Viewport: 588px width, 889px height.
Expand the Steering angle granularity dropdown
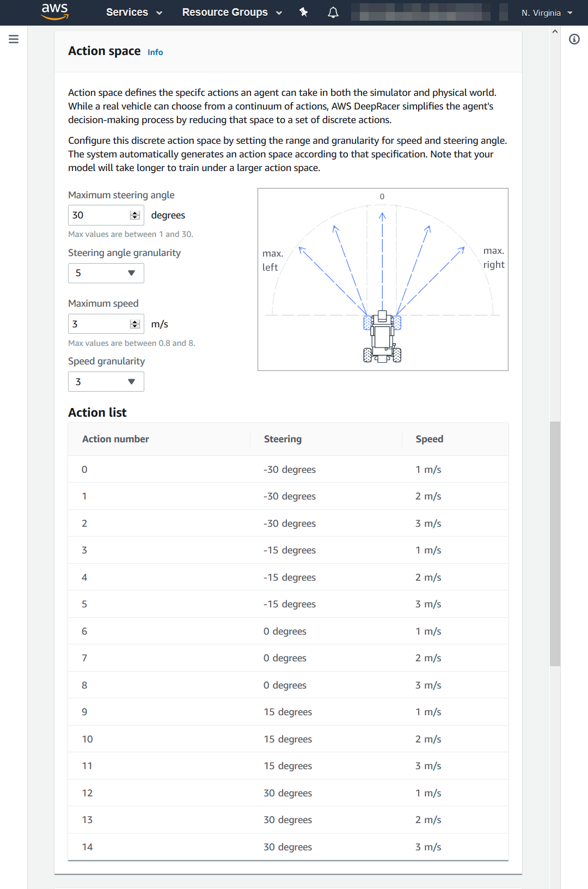106,273
